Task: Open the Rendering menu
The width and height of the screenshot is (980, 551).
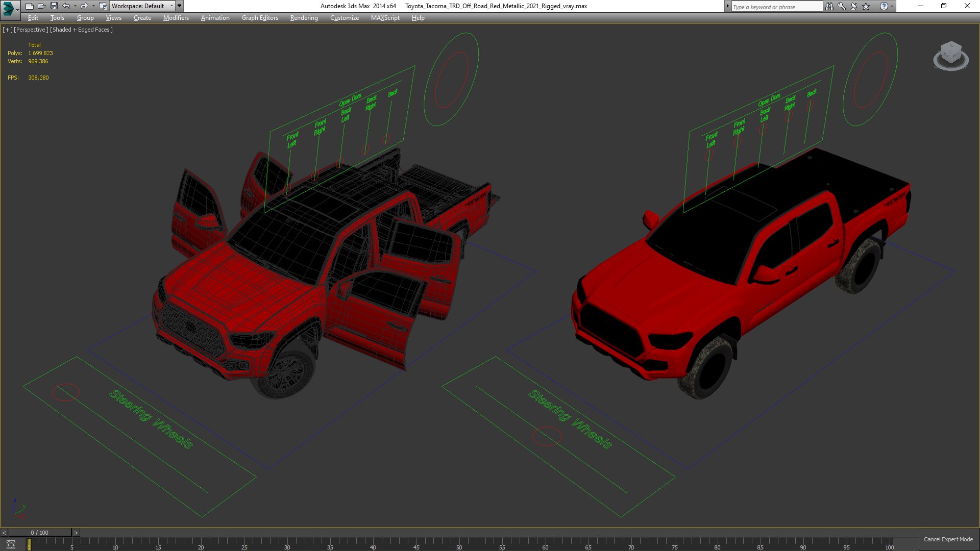Action: (304, 18)
